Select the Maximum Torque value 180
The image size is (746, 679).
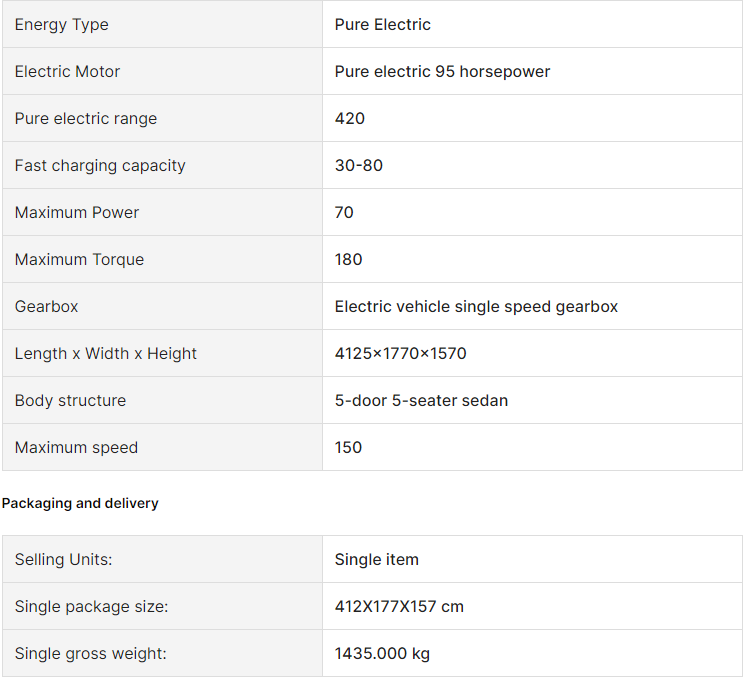pyautogui.click(x=348, y=260)
